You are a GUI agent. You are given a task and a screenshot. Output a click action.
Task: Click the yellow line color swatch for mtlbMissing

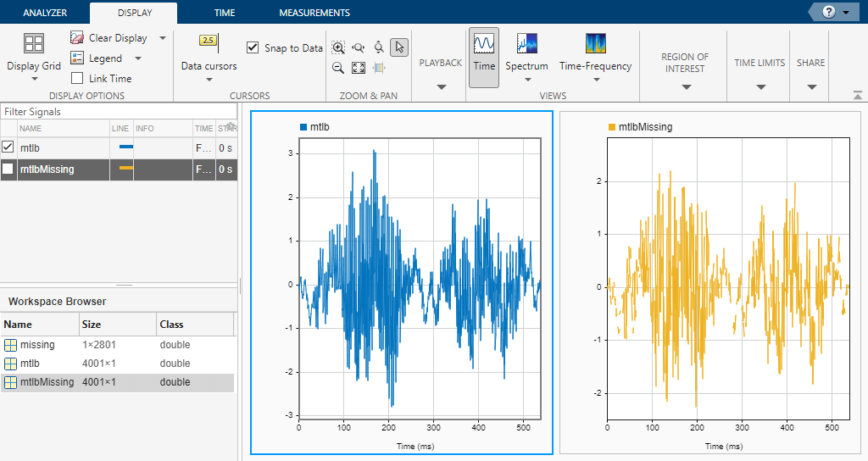[126, 168]
